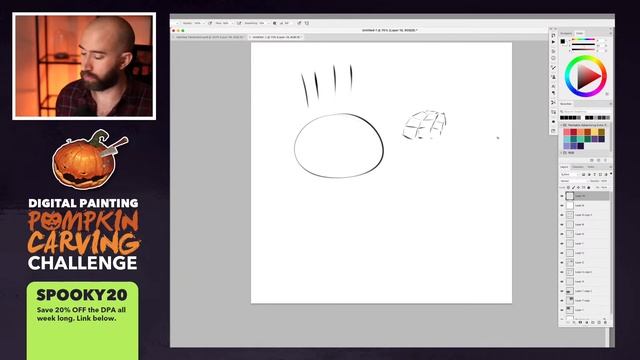Pick the pink swatch first in palette

567,132
